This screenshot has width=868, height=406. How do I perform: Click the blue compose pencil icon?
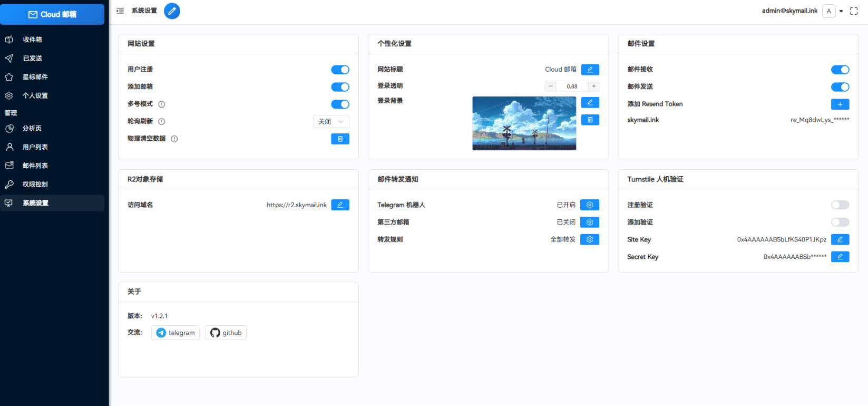[x=172, y=11]
